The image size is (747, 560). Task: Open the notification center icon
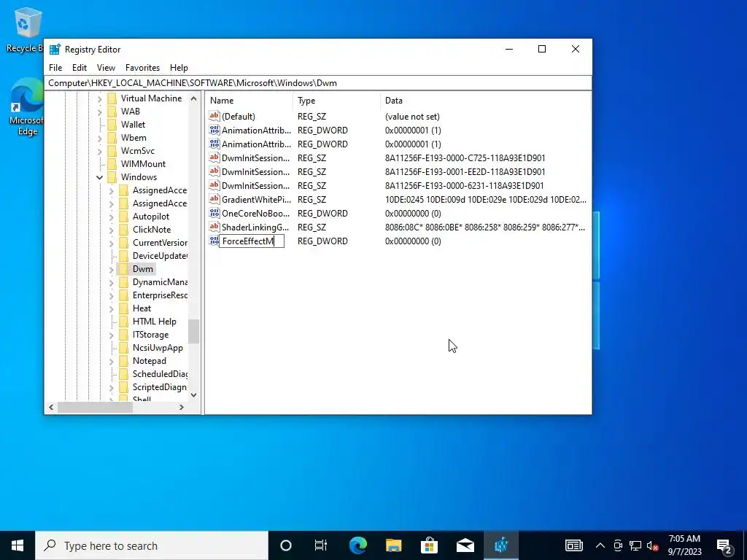[x=724, y=545]
